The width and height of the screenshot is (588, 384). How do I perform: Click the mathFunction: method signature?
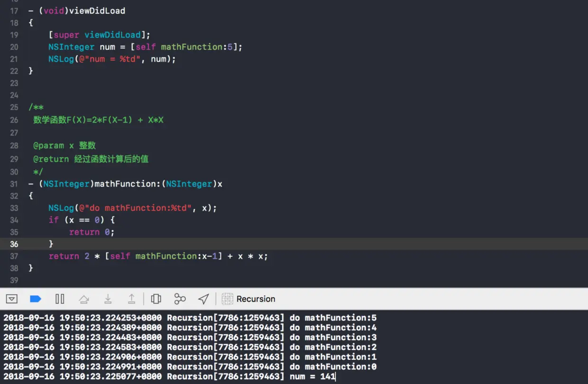click(125, 184)
